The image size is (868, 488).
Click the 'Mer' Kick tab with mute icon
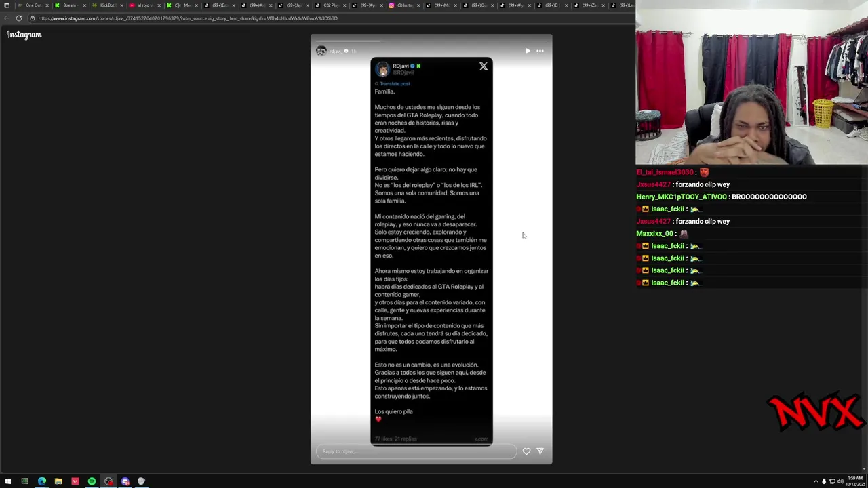tap(181, 5)
